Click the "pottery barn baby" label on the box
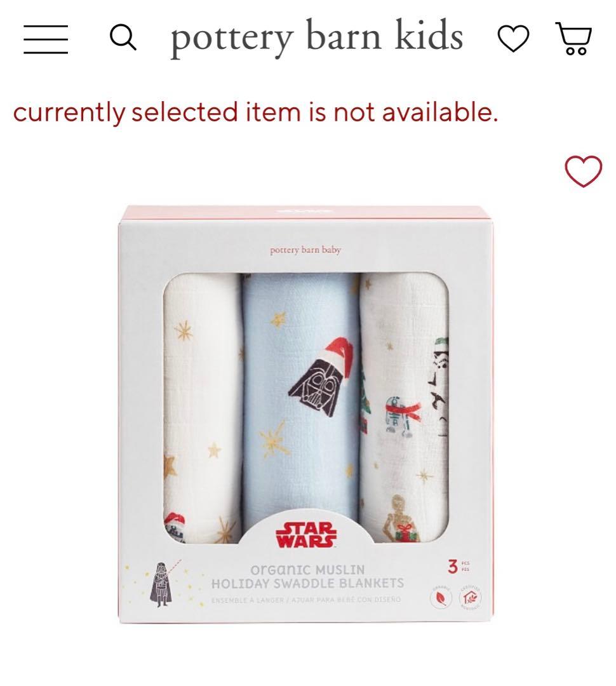Image resolution: width=616 pixels, height=686 pixels. point(305,250)
